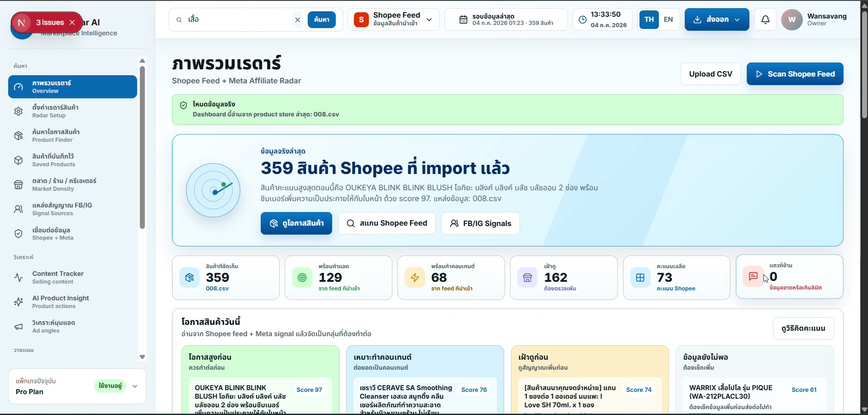Viewport: 868px width, 415px height.
Task: Click the W user avatar
Action: (x=792, y=19)
